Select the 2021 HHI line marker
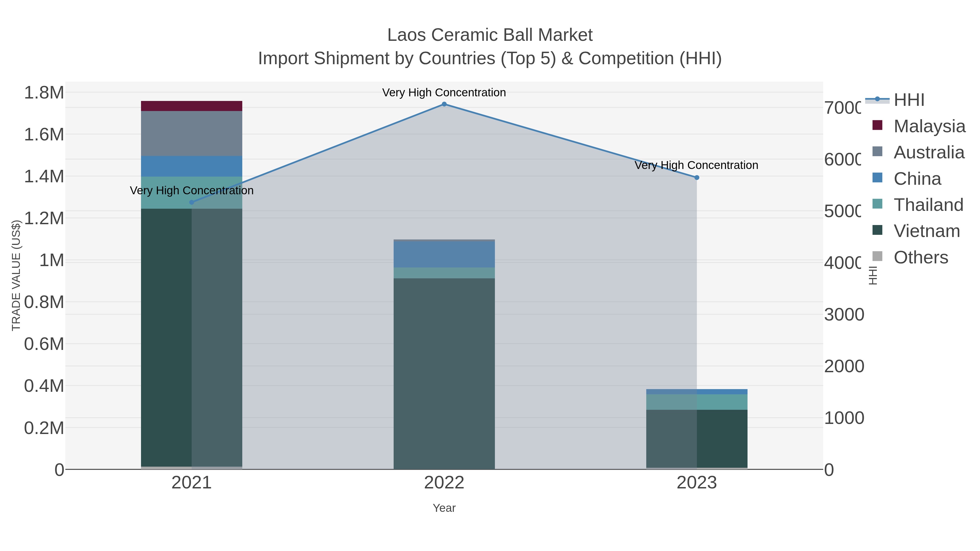 point(192,202)
